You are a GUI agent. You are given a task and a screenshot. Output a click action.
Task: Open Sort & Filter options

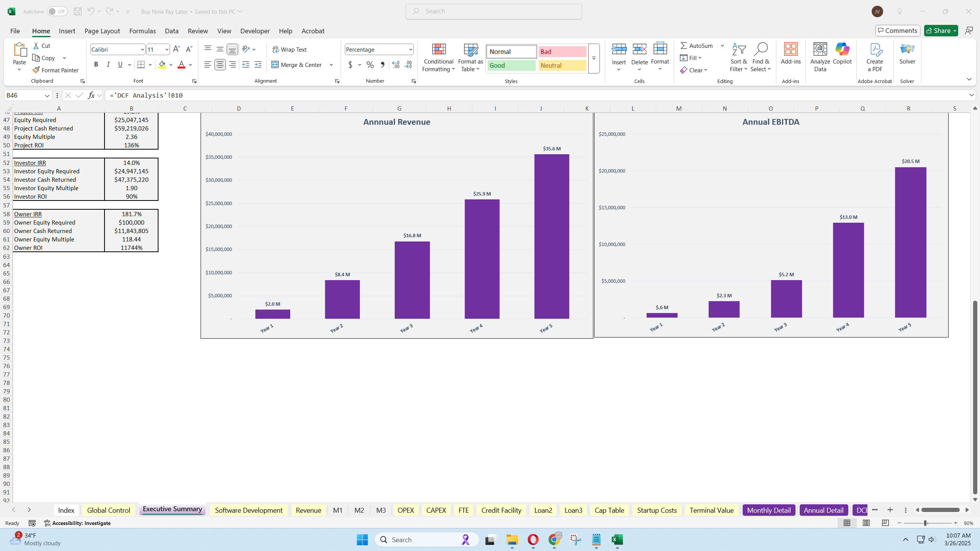[x=738, y=57]
